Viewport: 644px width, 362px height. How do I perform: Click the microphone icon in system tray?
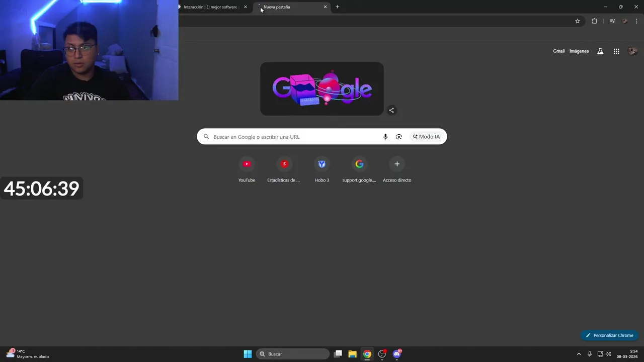pyautogui.click(x=590, y=354)
